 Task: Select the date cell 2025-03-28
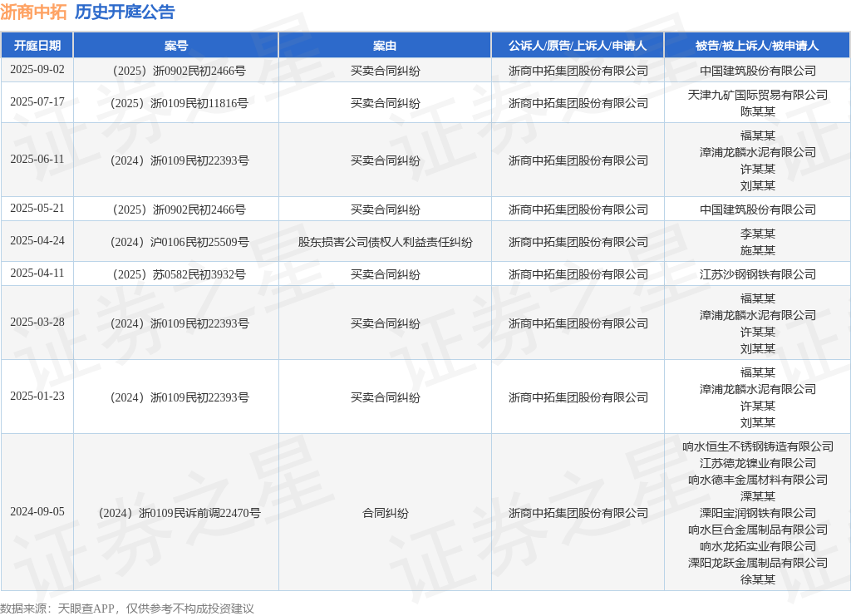(37, 323)
